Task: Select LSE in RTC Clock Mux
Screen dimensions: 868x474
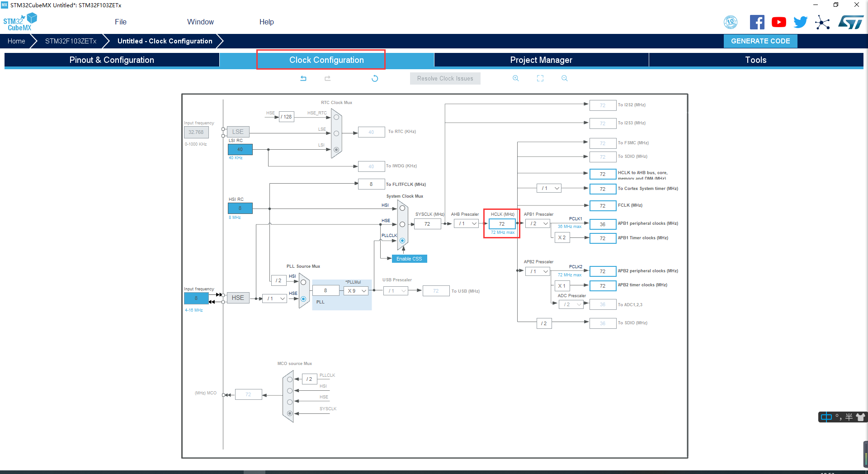Action: (336, 133)
